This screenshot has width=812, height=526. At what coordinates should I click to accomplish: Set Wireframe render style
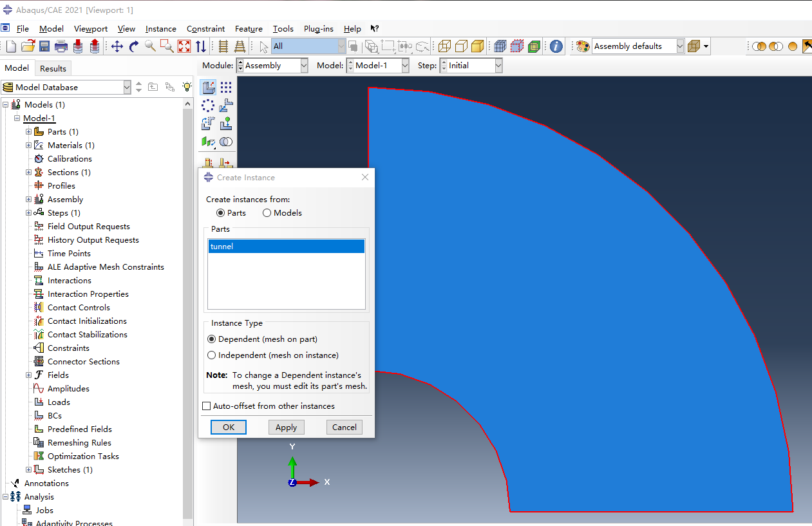(x=444, y=46)
